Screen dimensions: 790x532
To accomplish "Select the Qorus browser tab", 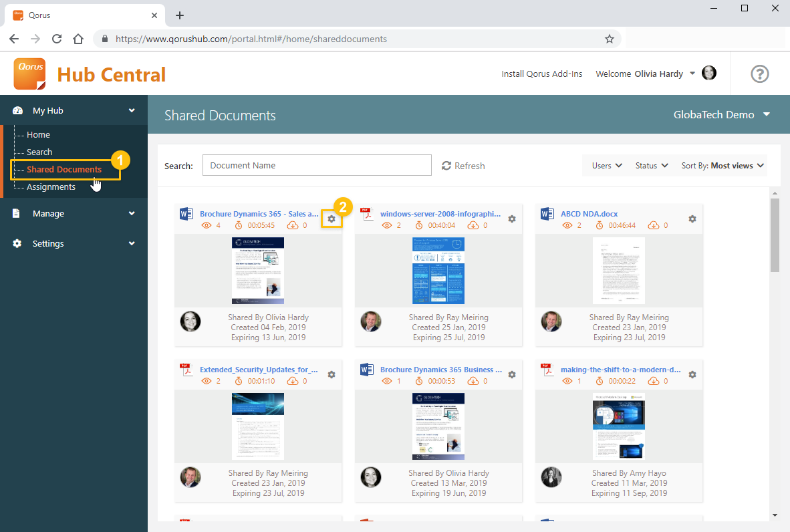I will click(x=85, y=15).
